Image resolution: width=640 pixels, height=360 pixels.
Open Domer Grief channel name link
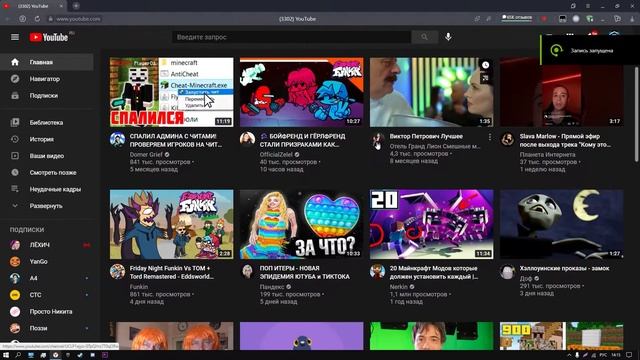tap(146, 155)
